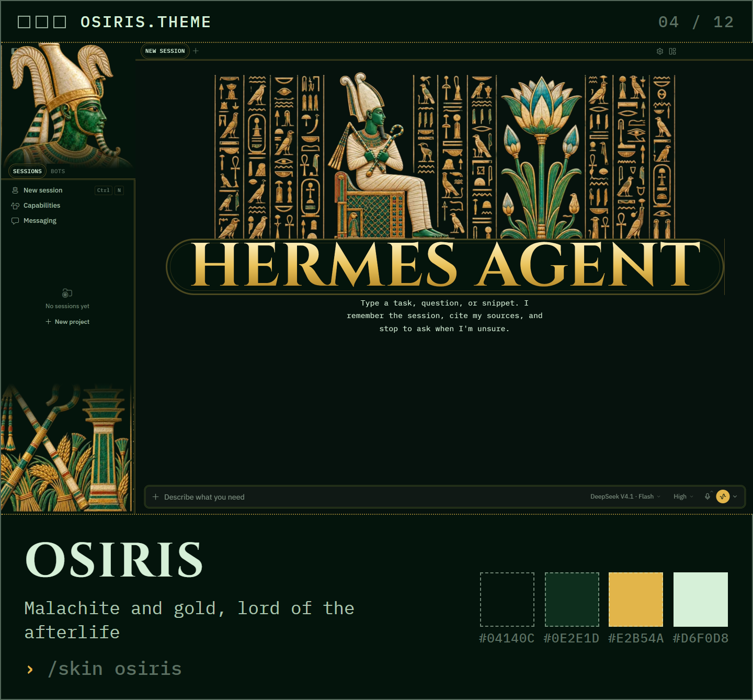The image size is (753, 700).
Task: Click the #0E2E1D hex label
Action: (x=572, y=638)
